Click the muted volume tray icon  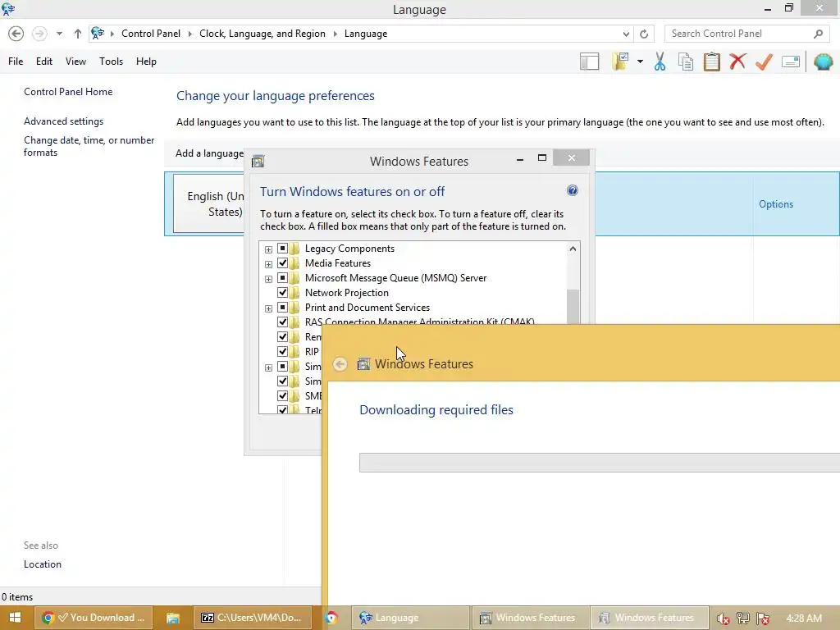pos(724,619)
